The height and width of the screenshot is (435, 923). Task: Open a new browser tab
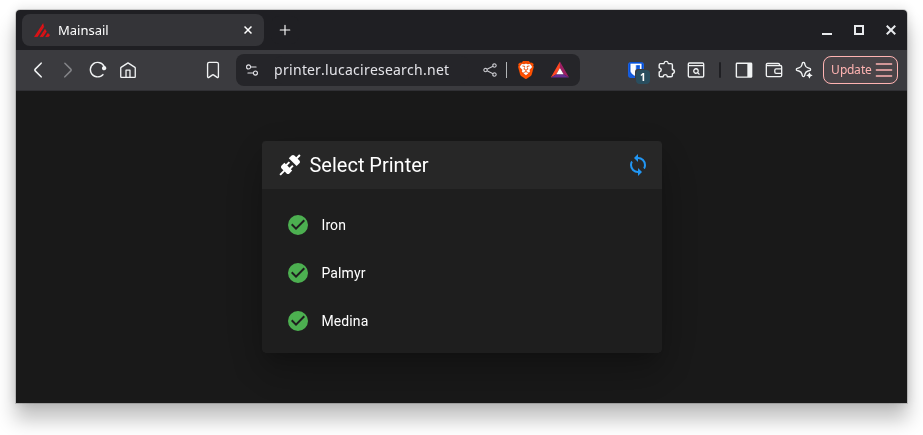click(x=285, y=31)
